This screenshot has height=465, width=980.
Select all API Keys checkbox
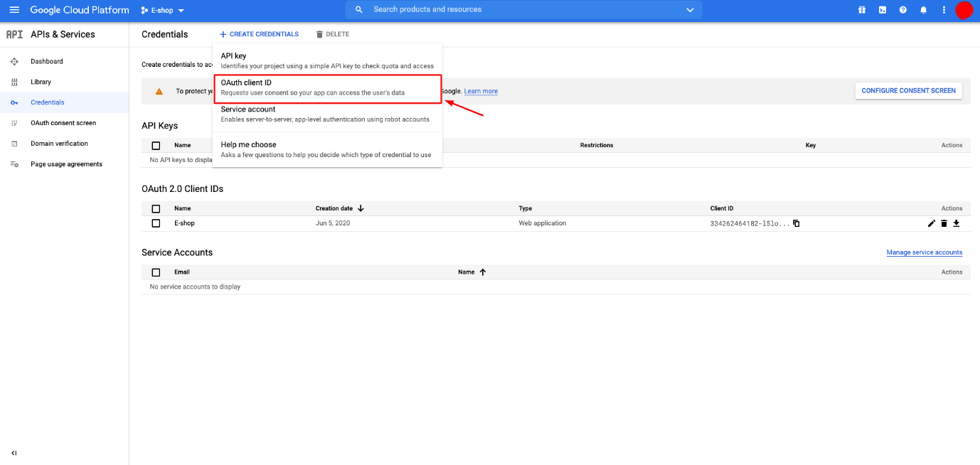click(x=156, y=145)
